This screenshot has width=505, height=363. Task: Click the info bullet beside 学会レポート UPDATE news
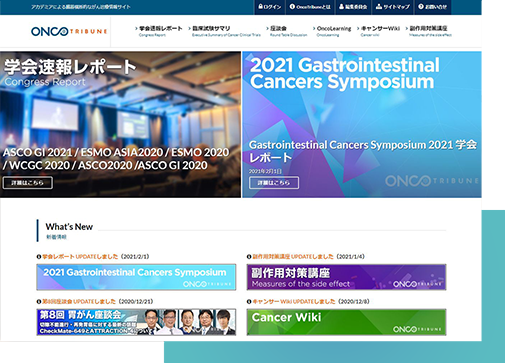(39, 257)
